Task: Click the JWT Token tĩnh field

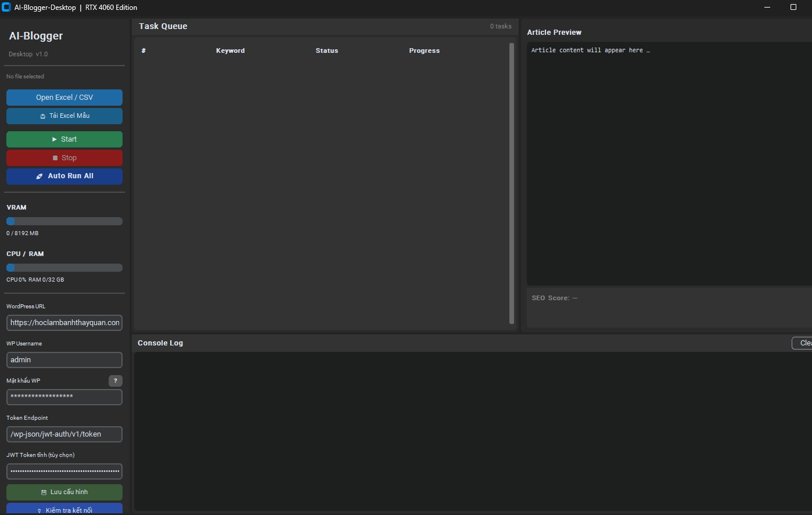Action: (x=64, y=471)
